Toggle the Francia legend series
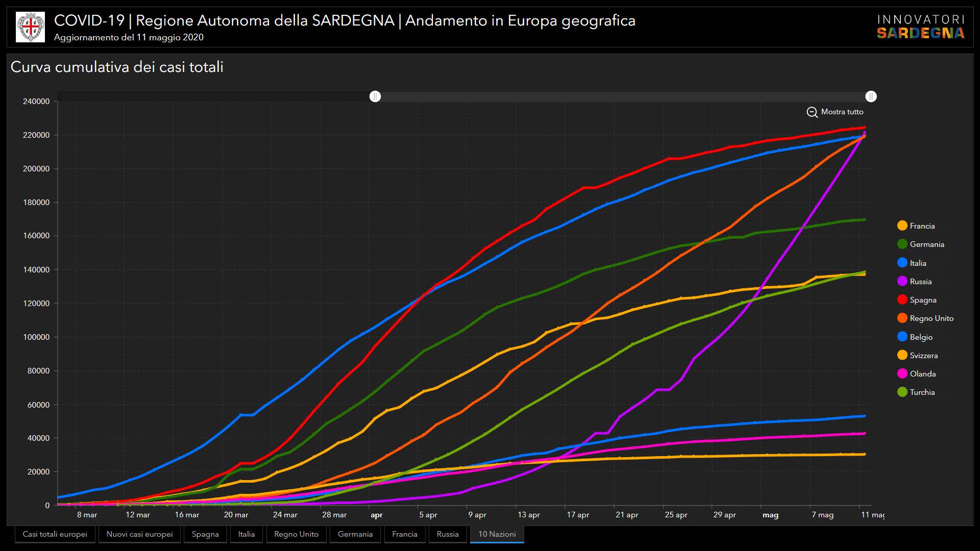The image size is (980, 551). [921, 226]
